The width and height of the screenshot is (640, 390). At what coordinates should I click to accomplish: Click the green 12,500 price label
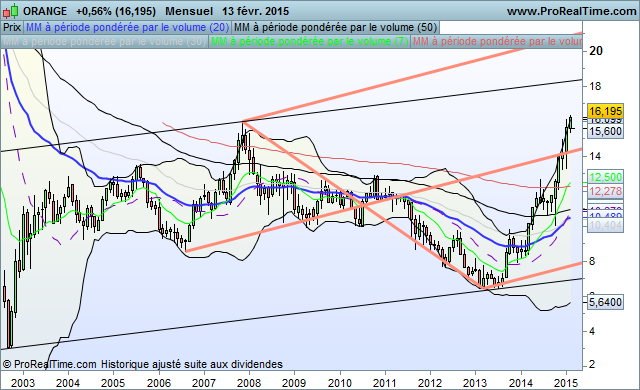605,177
